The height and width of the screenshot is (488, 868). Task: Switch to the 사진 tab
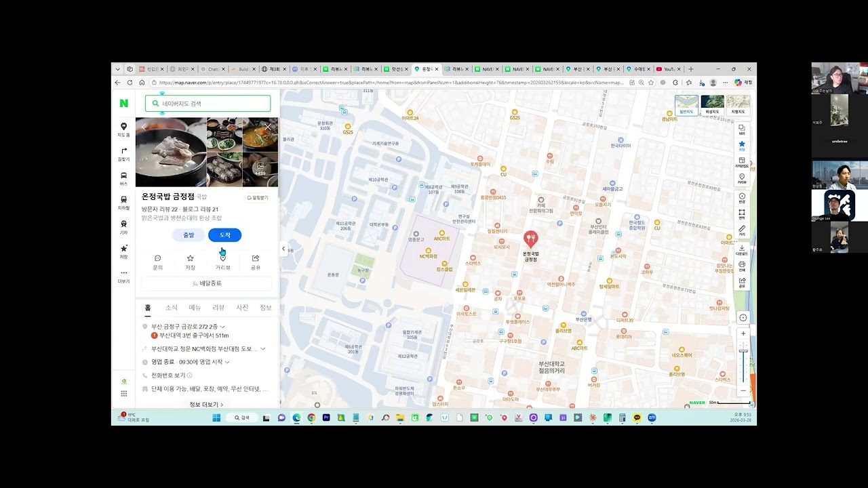pos(242,308)
